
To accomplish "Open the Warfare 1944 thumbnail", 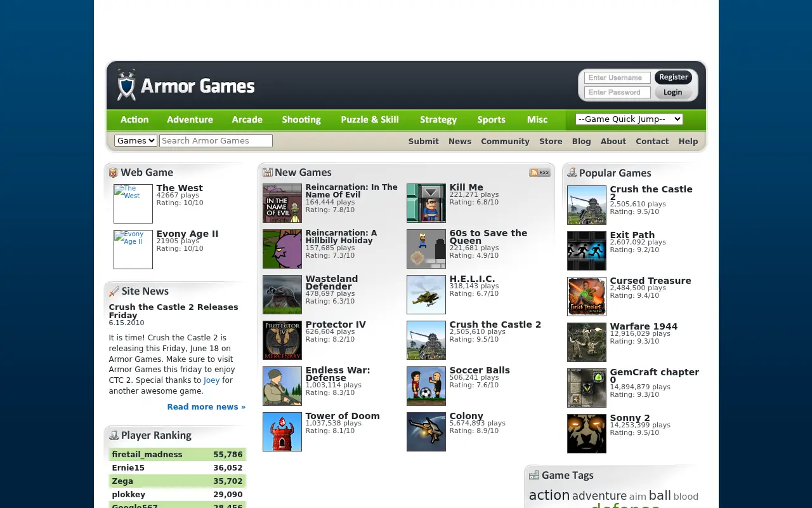I will pos(587,342).
